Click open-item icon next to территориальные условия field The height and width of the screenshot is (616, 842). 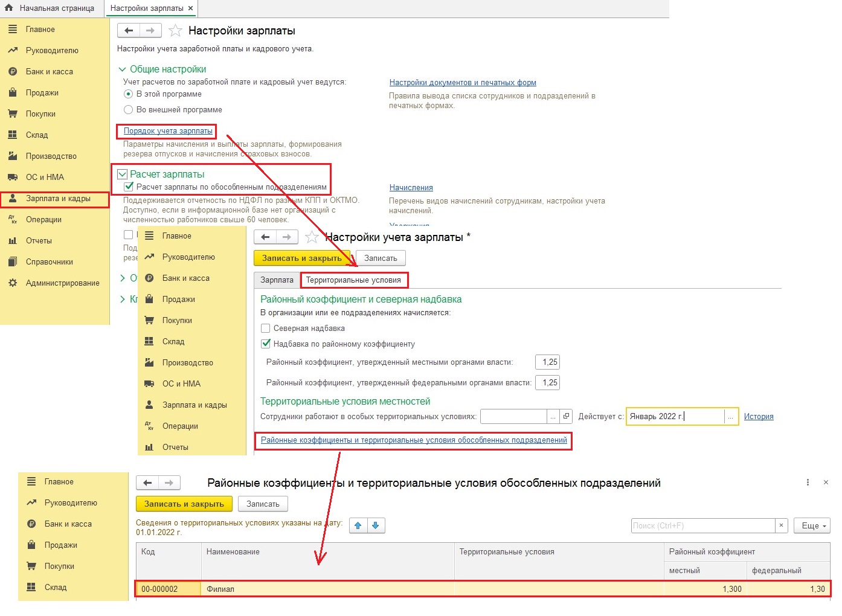pos(566,417)
